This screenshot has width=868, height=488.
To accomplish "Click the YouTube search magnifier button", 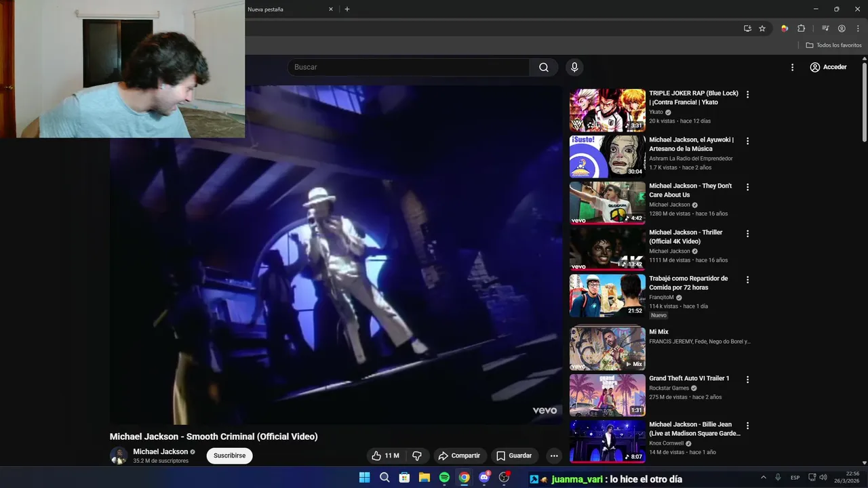I will point(544,67).
